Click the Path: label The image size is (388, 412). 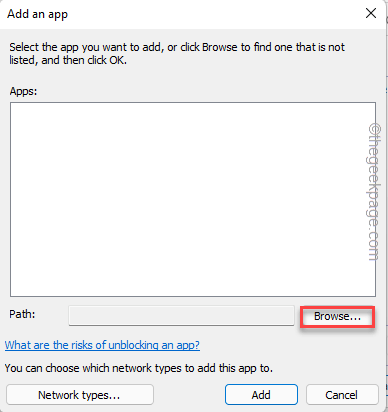pyautogui.click(x=22, y=314)
